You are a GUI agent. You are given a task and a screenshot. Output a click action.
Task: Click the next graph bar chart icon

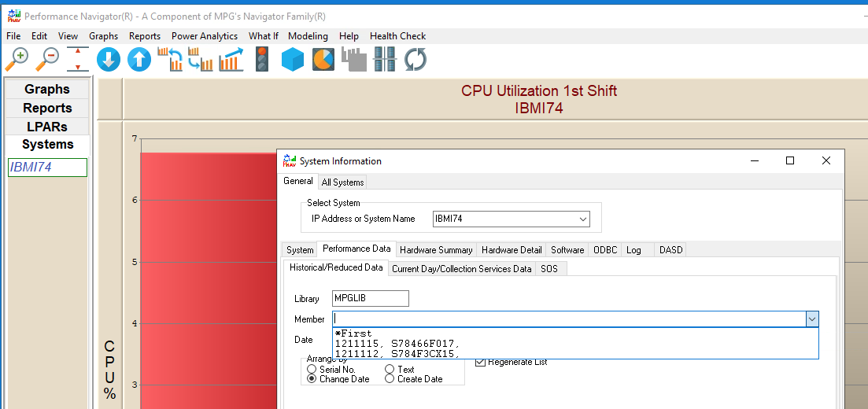pyautogui.click(x=201, y=60)
